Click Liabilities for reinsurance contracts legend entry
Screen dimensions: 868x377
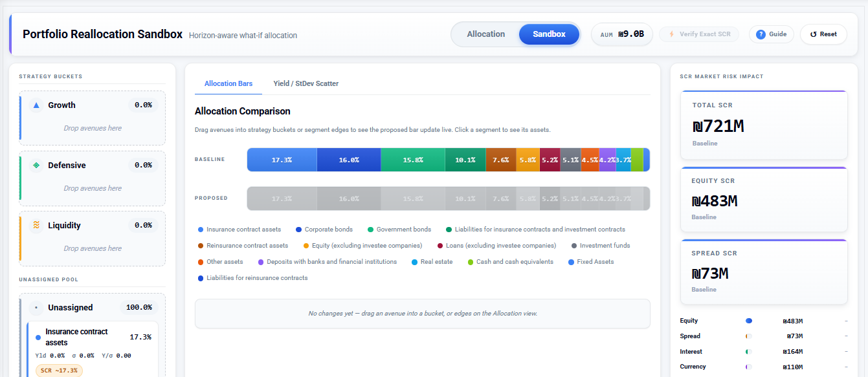click(252, 278)
